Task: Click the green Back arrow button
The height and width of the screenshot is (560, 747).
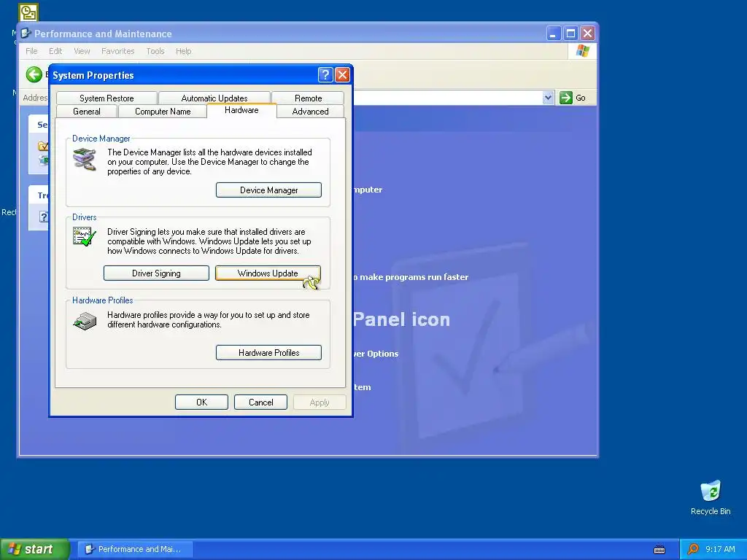Action: (34, 74)
